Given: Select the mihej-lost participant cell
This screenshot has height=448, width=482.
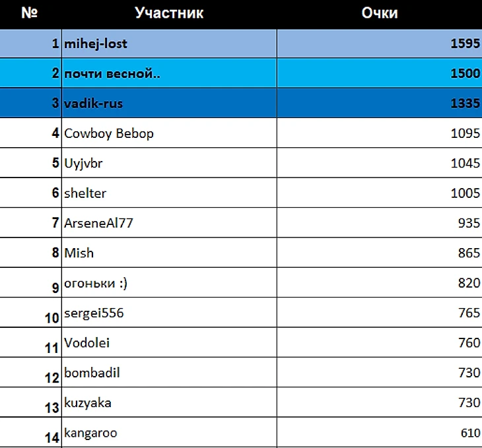Looking at the screenshot, I should 169,44.
